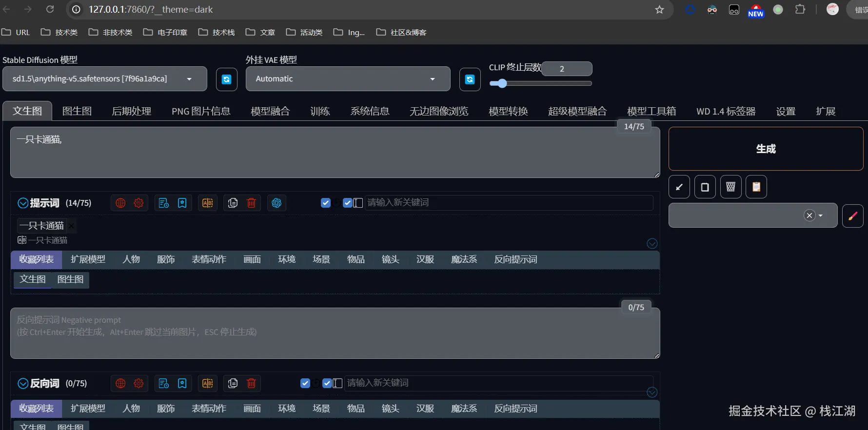
Task: Open the 技术类 bookmark folder
Action: (x=59, y=32)
